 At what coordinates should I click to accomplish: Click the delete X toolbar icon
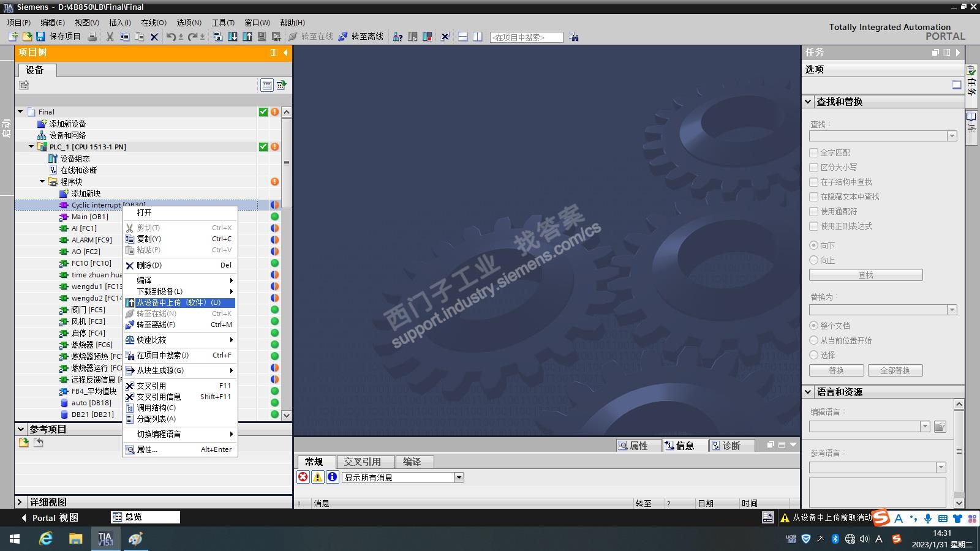(x=154, y=37)
